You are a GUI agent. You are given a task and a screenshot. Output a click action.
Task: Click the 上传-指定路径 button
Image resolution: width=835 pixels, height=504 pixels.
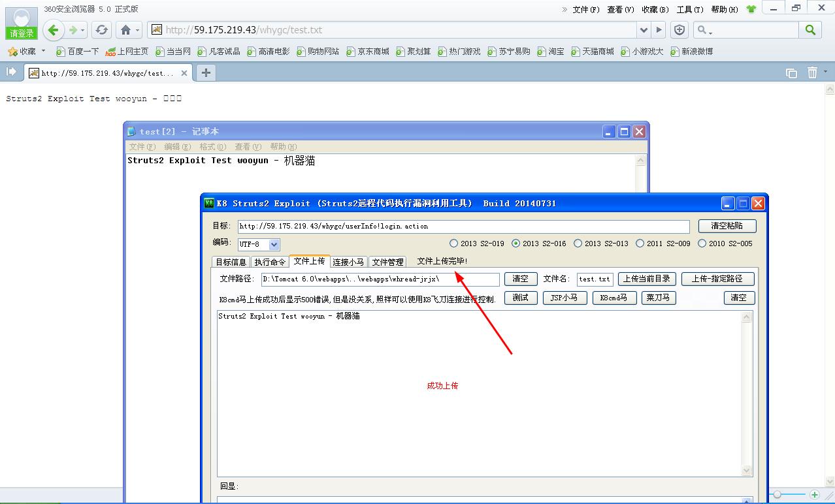[717, 279]
